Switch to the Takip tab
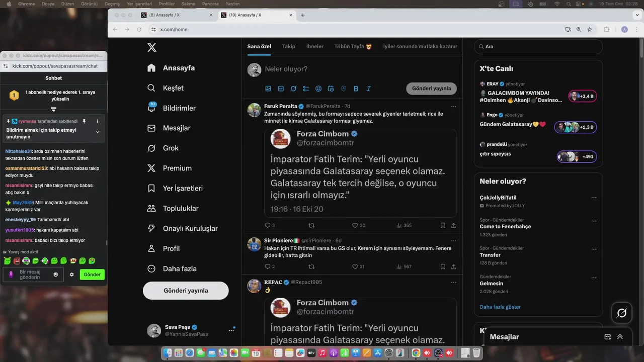 (x=289, y=46)
